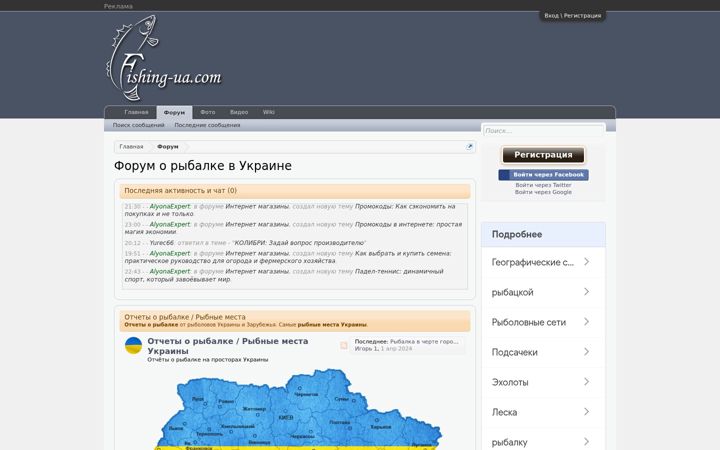Click Форум breadcrumb
The width and height of the screenshot is (720, 450).
[x=168, y=147]
